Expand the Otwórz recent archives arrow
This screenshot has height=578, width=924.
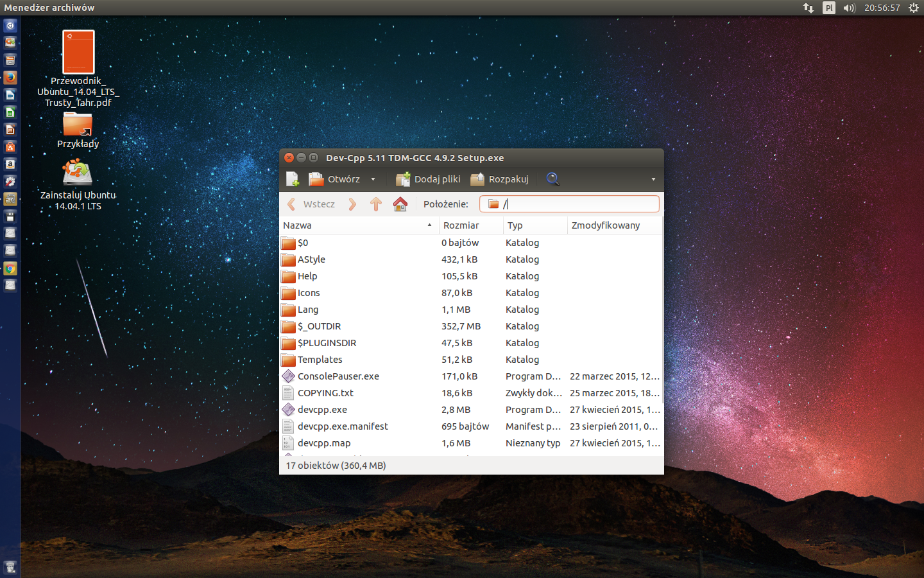(373, 179)
